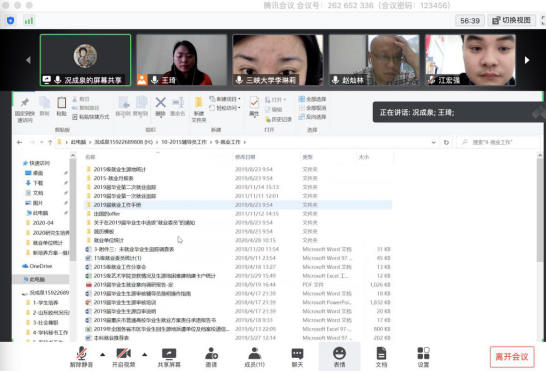
Task: Open the 聊天 chat panel
Action: click(297, 357)
